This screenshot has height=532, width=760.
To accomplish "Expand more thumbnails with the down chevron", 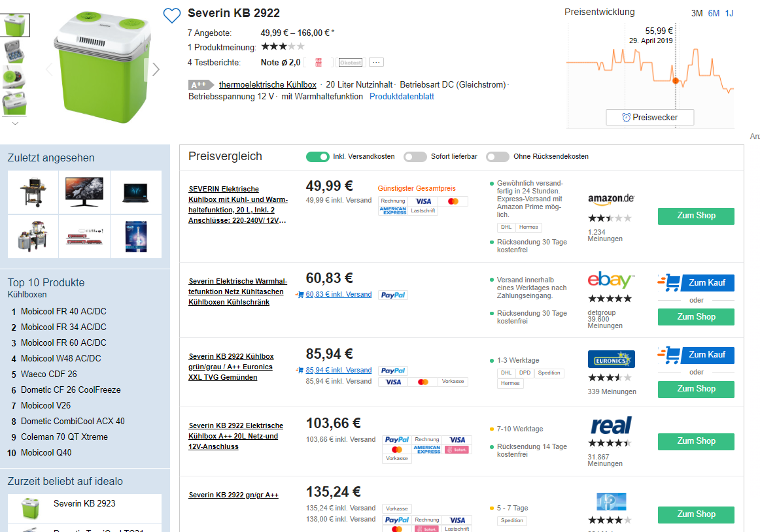I will [x=15, y=123].
